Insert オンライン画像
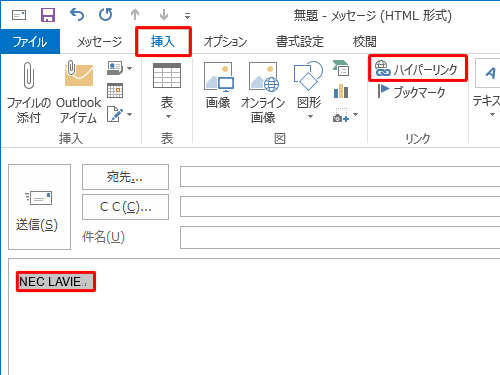The width and height of the screenshot is (500, 375). click(263, 93)
